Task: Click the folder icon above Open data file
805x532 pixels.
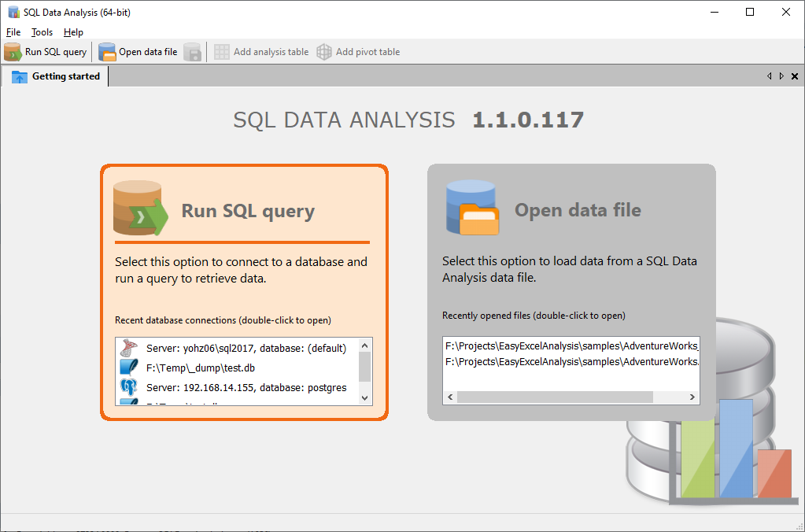Action: [x=471, y=207]
